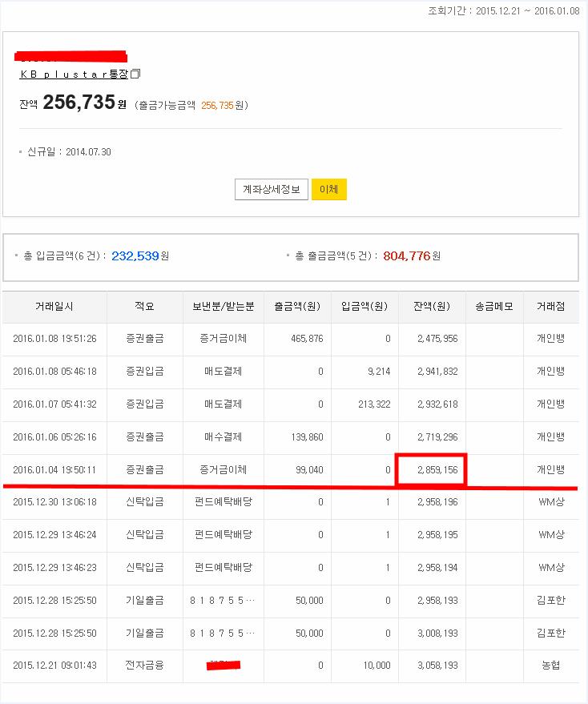
Task: Click 농협 branch in the last row
Action: [550, 666]
